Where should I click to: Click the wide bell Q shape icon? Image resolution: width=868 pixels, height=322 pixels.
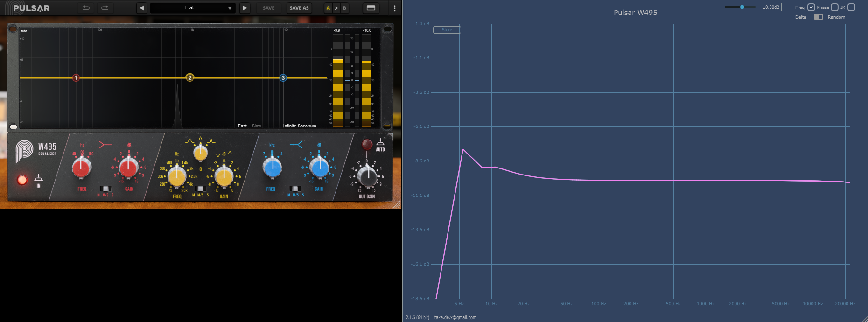(189, 140)
